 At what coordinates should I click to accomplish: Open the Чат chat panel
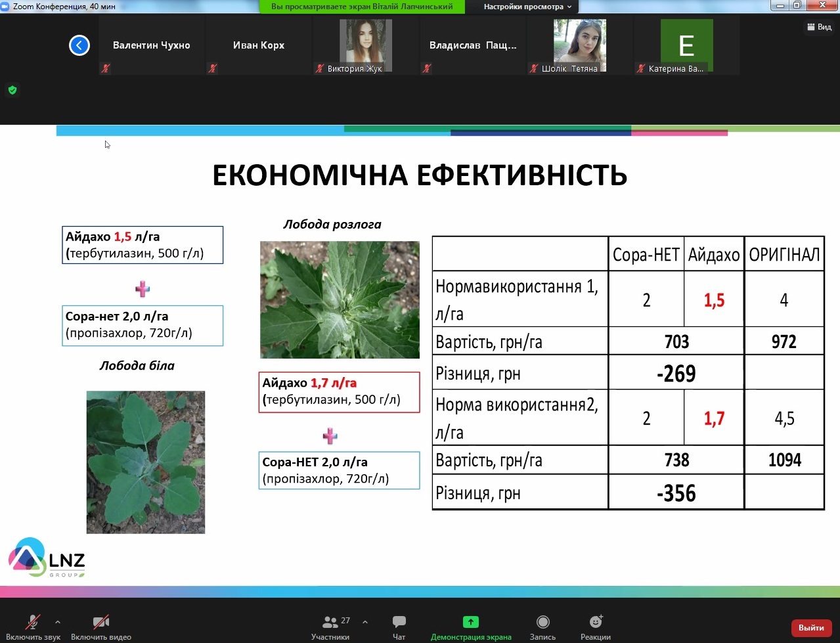click(399, 627)
